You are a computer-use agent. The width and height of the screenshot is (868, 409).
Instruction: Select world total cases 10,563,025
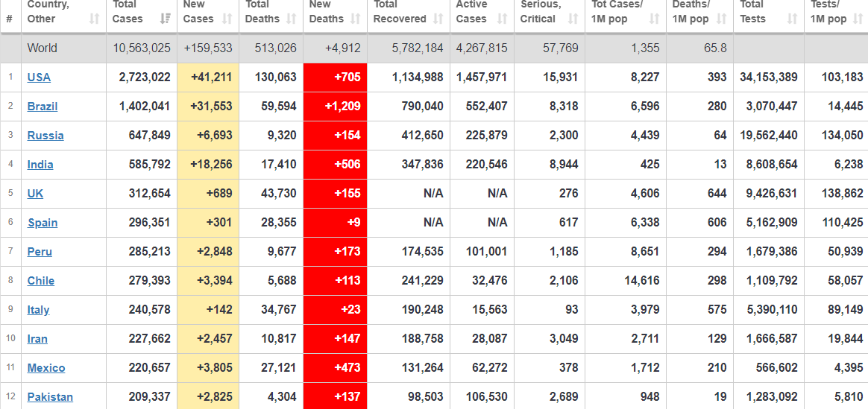click(x=142, y=48)
